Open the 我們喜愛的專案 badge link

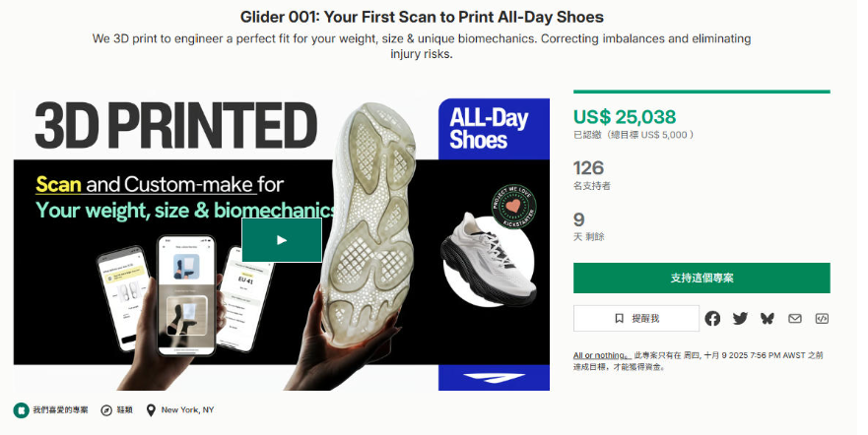pos(50,410)
